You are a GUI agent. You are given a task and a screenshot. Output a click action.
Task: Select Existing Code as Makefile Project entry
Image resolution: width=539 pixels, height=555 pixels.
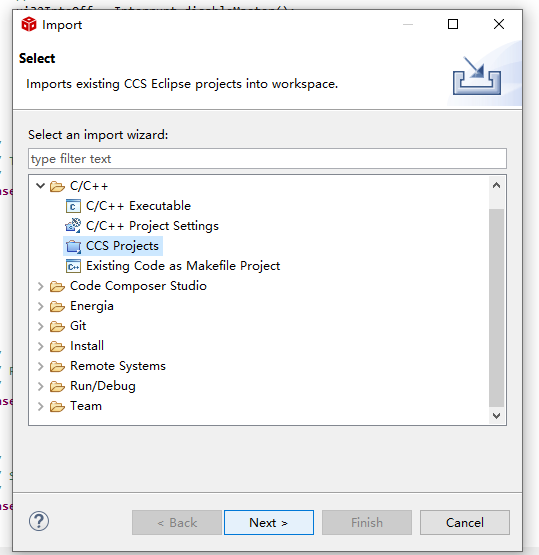(x=183, y=266)
